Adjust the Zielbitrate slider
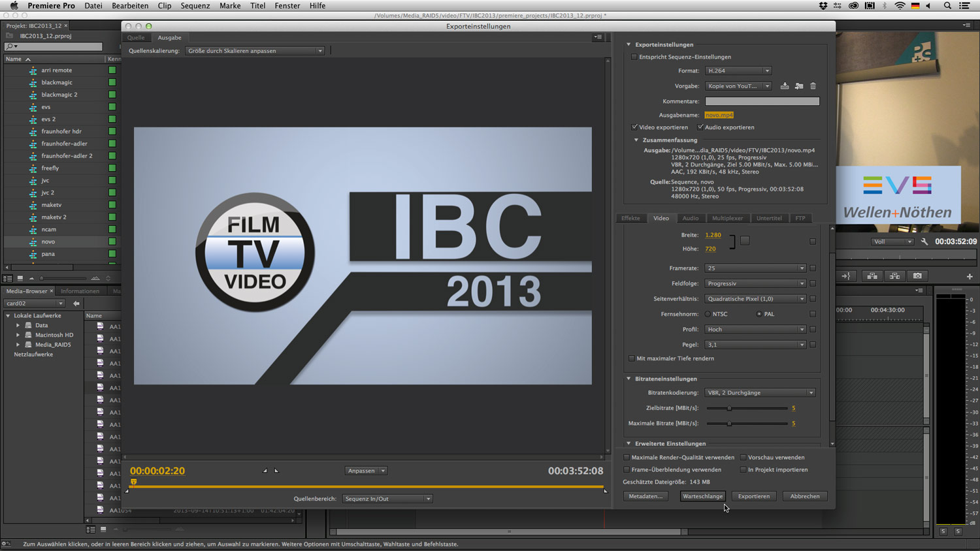The height and width of the screenshot is (551, 980). click(729, 408)
